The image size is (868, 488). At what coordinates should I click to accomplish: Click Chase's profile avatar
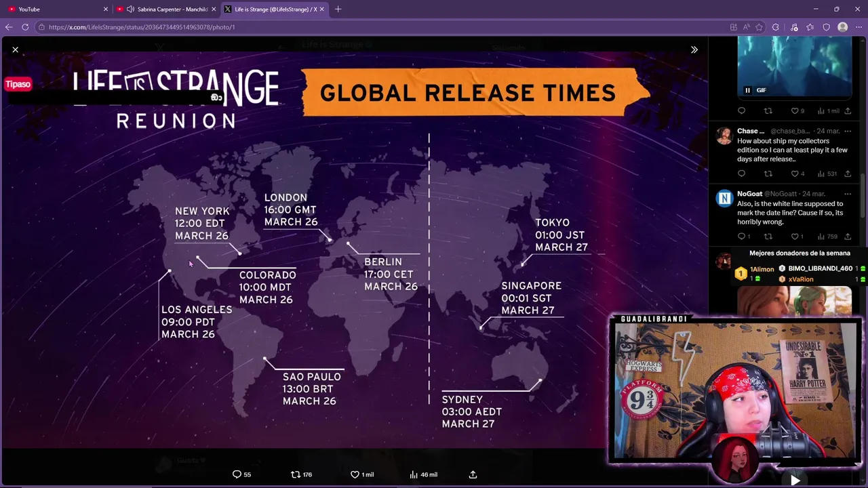tap(724, 134)
